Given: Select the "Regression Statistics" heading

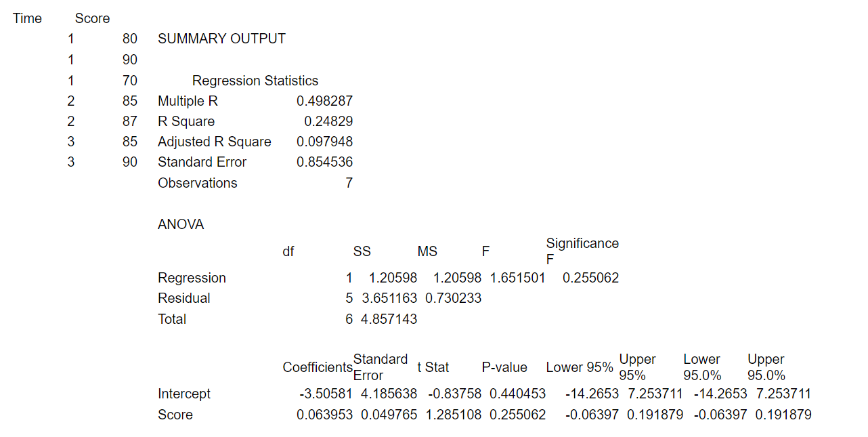Looking at the screenshot, I should [255, 81].
